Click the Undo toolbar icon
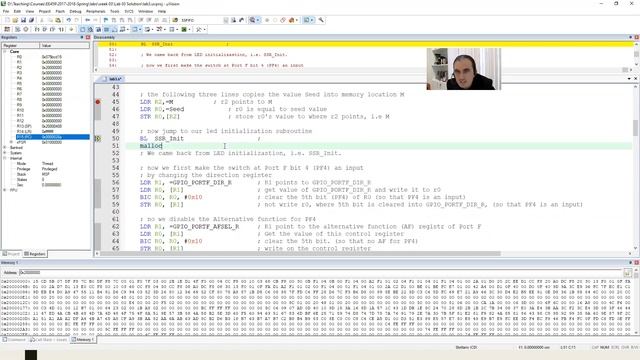Image resolution: width=640 pixels, height=360 pixels. [x=68, y=20]
